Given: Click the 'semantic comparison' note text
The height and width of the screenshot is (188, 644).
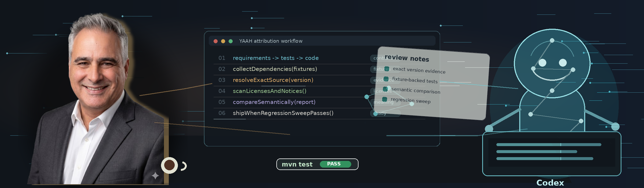Looking at the screenshot, I should 416,91.
